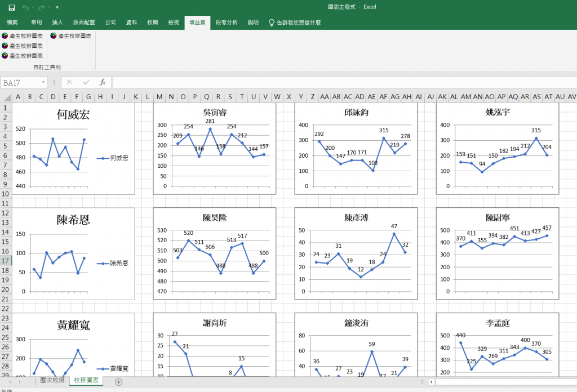Screen dimensions: 577x392
Task: Switch to the 歷次校排 sheet tab
Action: (52, 380)
